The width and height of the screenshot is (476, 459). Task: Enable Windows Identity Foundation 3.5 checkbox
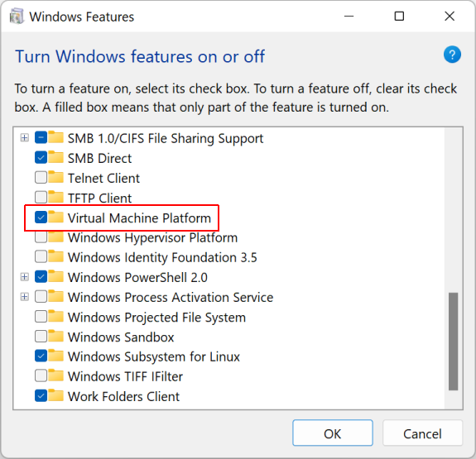(41, 256)
